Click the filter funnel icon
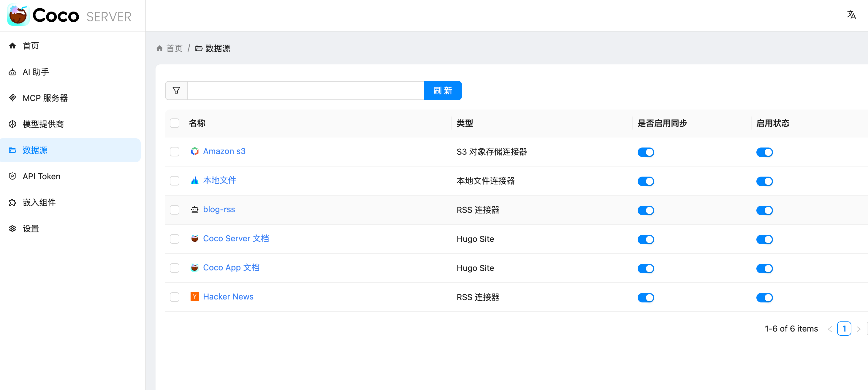This screenshot has width=868, height=390. click(176, 90)
